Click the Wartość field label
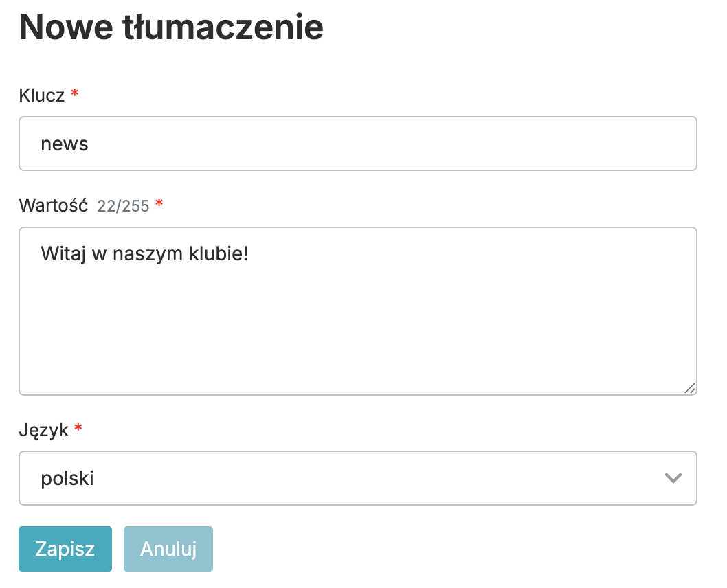Image resolution: width=727 pixels, height=588 pixels. tap(54, 205)
